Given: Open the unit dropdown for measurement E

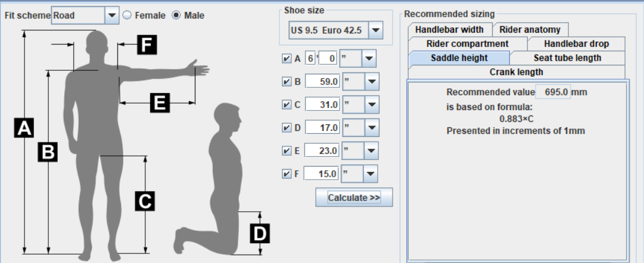Looking at the screenshot, I should [x=371, y=151].
